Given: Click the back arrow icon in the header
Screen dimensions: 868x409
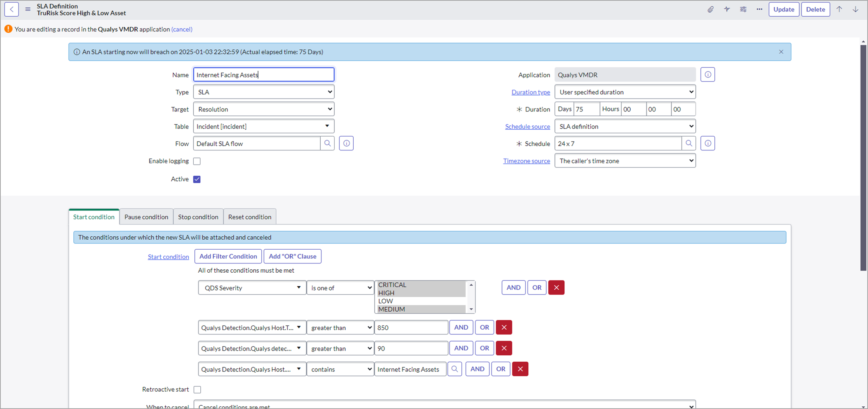Looking at the screenshot, I should (x=11, y=9).
